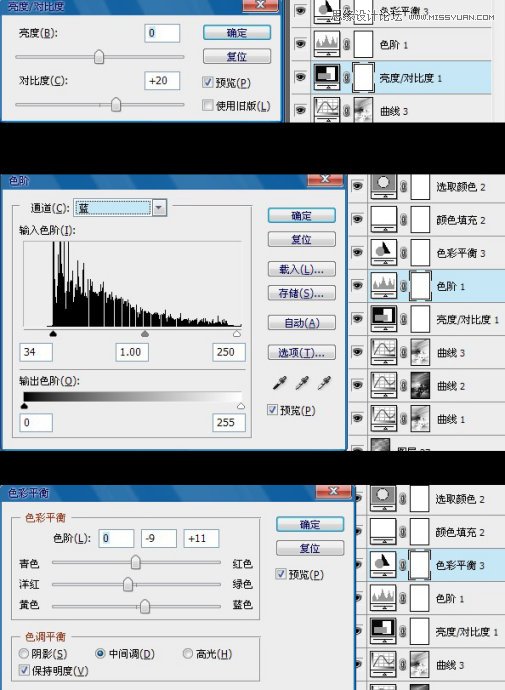This screenshot has height=690, width=505.
Task: Click the 对比度(C) field showing +20
Action: coord(162,81)
